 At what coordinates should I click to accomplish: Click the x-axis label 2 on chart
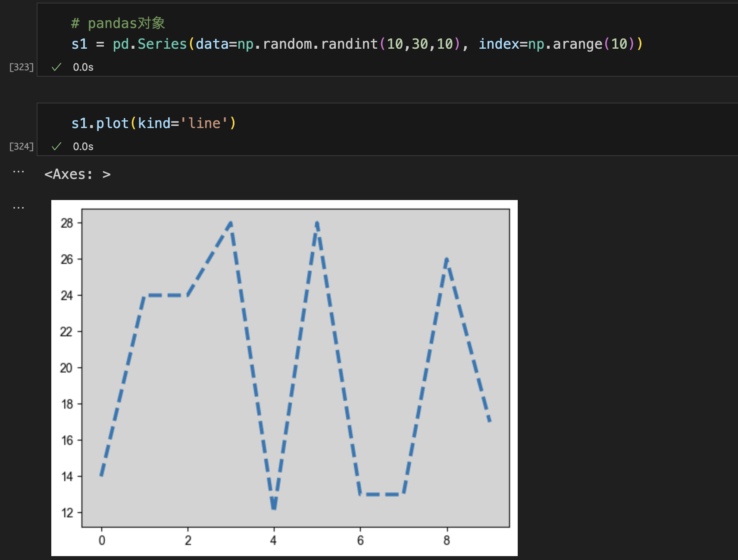tap(188, 541)
